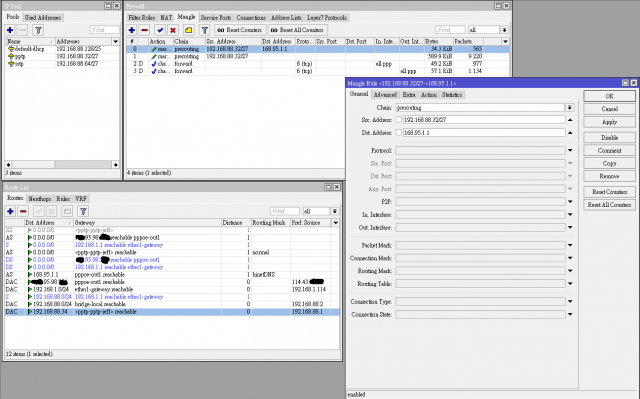Image resolution: width=640 pixels, height=399 pixels.
Task: Switch to Used Addresses tab in IP Pool
Action: tap(43, 18)
